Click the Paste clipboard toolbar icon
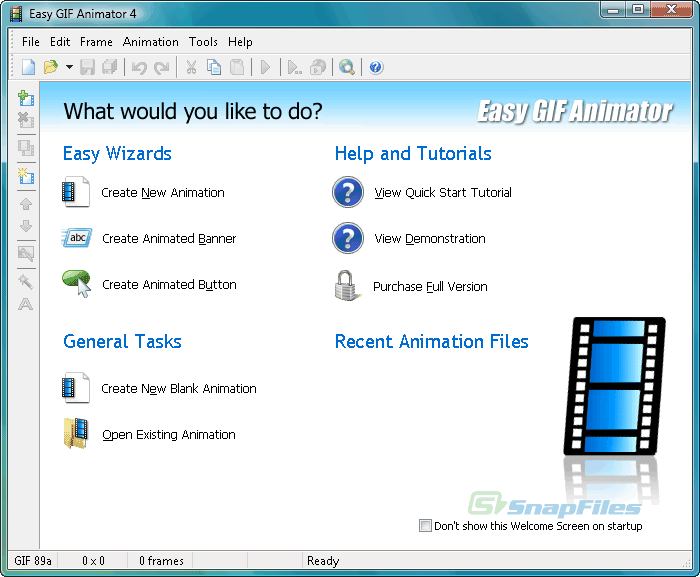Viewport: 700px width, 577px height. click(x=237, y=67)
